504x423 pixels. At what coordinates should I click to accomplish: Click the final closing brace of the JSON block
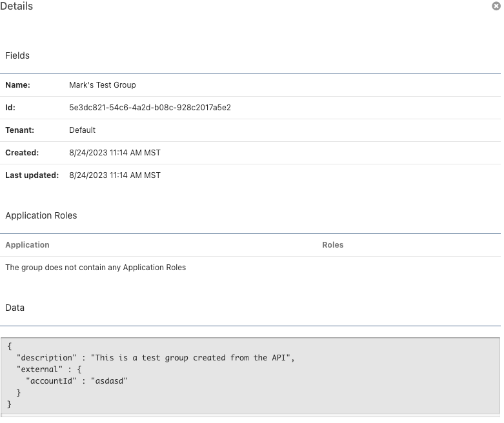(x=9, y=404)
